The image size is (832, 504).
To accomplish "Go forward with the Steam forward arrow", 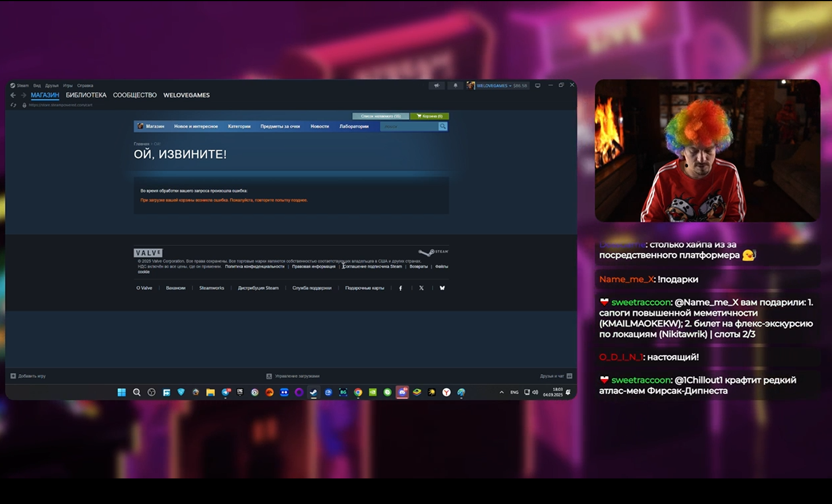I will [x=23, y=95].
